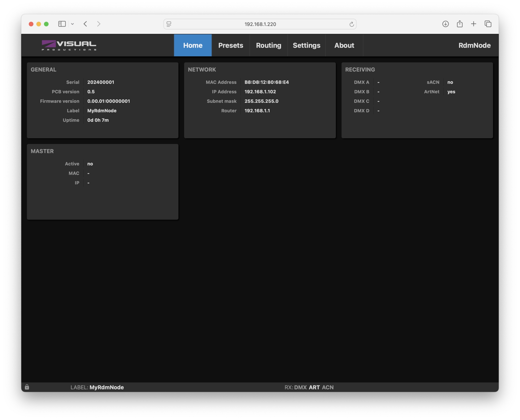Viewport: 520px width, 420px height.
Task: Show downloads with the download icon
Action: click(445, 24)
